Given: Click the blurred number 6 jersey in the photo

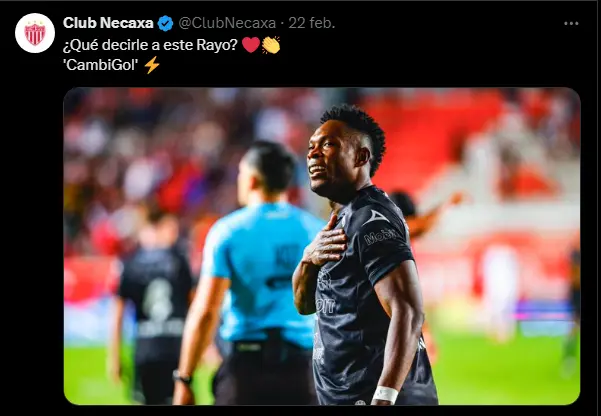Looking at the screenshot, I should [x=156, y=291].
